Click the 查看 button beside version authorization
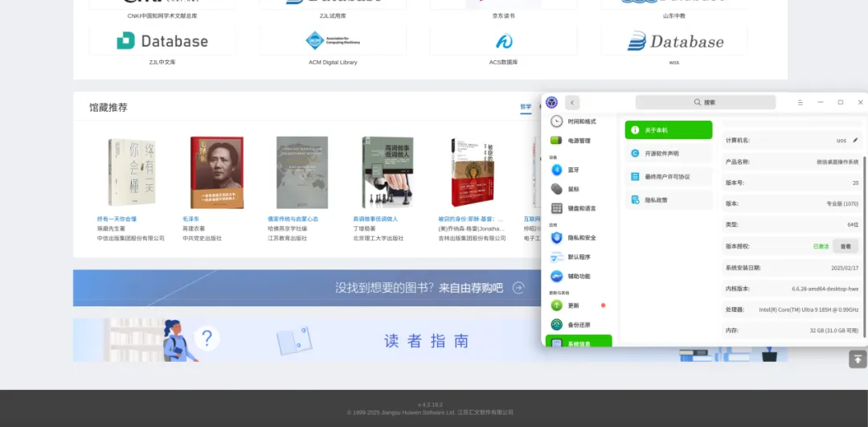 click(845, 247)
